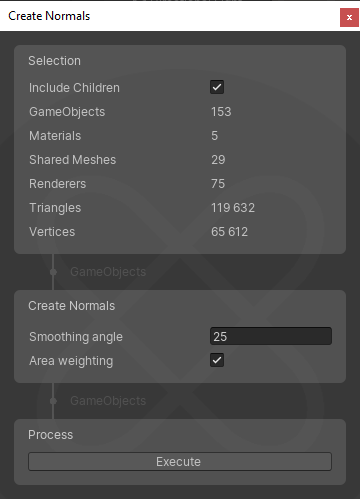Screen dimensions: 360x499
Task: Click the GameObjects count value 153
Action: (x=221, y=112)
